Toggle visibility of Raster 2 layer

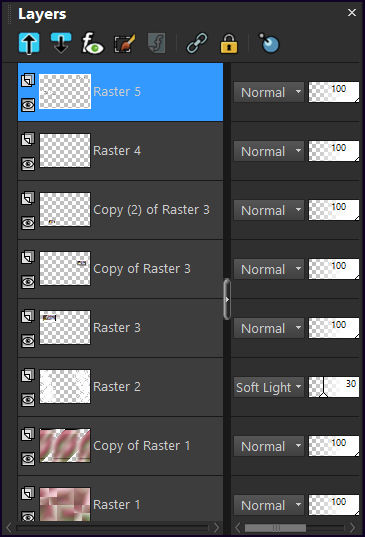pos(28,400)
